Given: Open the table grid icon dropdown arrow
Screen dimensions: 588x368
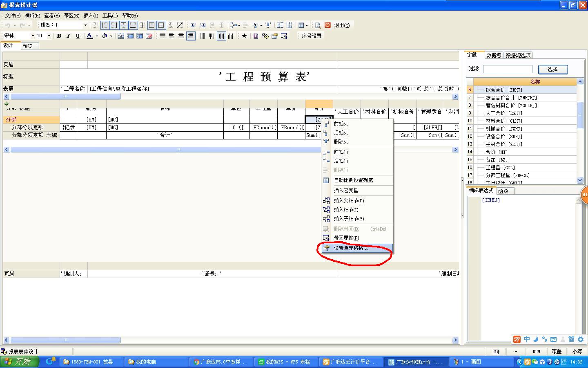Looking at the screenshot, I should click(x=307, y=25).
